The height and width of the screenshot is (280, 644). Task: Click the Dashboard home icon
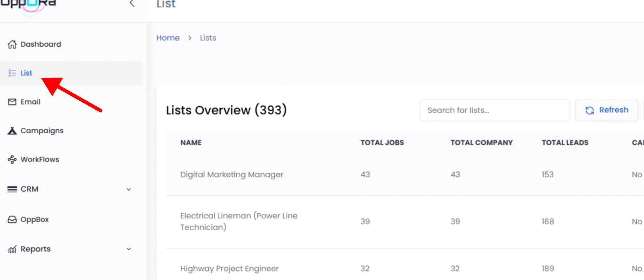[12, 44]
